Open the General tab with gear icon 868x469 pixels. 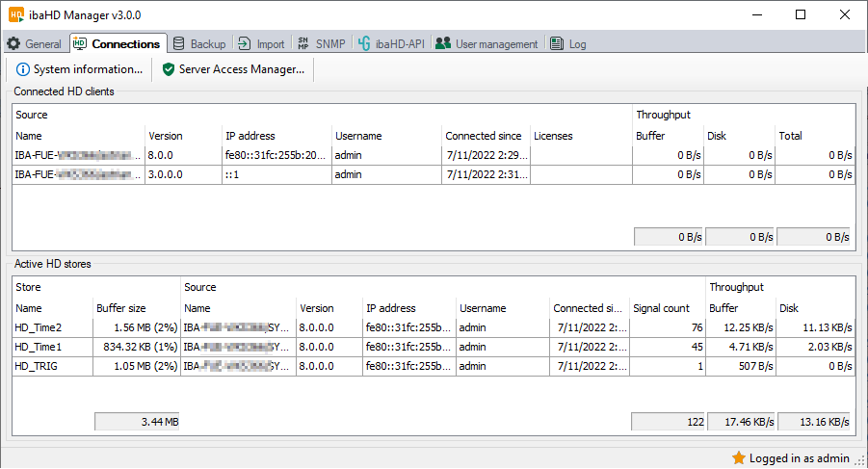pos(35,44)
